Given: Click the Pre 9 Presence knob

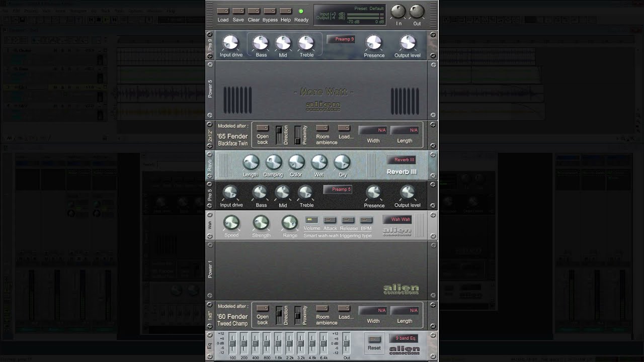Looking at the screenshot, I should pyautogui.click(x=373, y=43).
